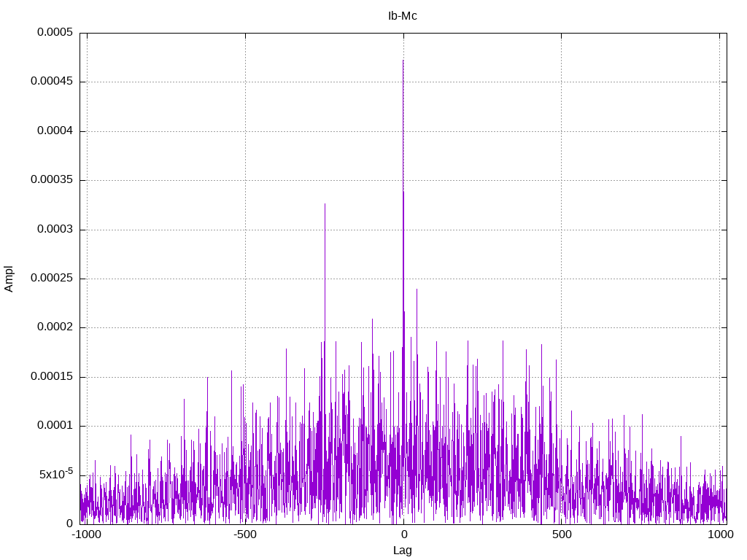Select the y-axis tick label 5x10-5
Image resolution: width=747 pixels, height=560 pixels.
point(56,474)
